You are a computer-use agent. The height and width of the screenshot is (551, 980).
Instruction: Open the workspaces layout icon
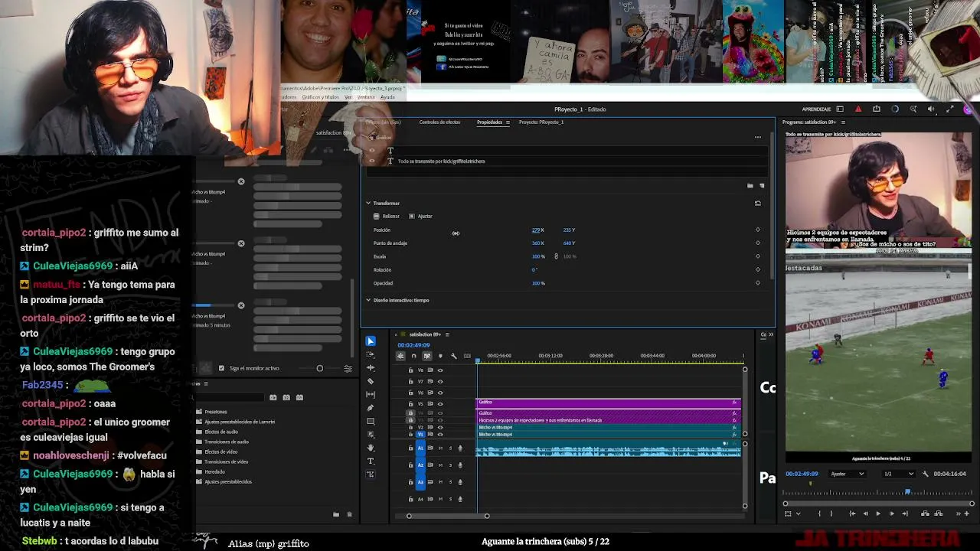click(840, 109)
